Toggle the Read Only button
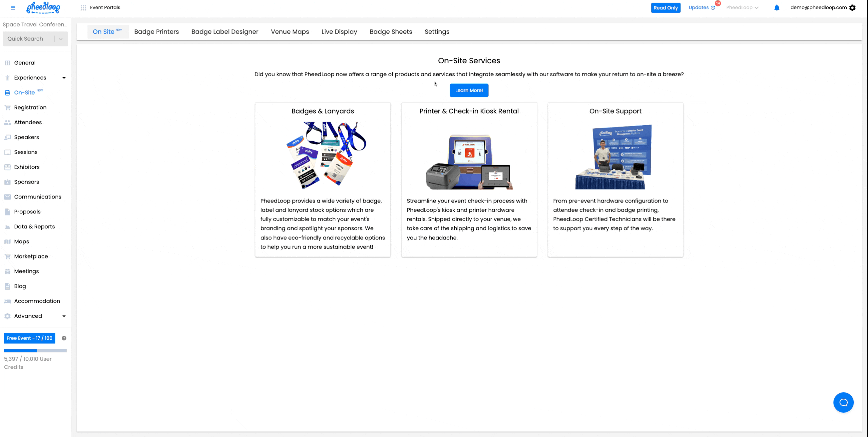 [x=665, y=8]
